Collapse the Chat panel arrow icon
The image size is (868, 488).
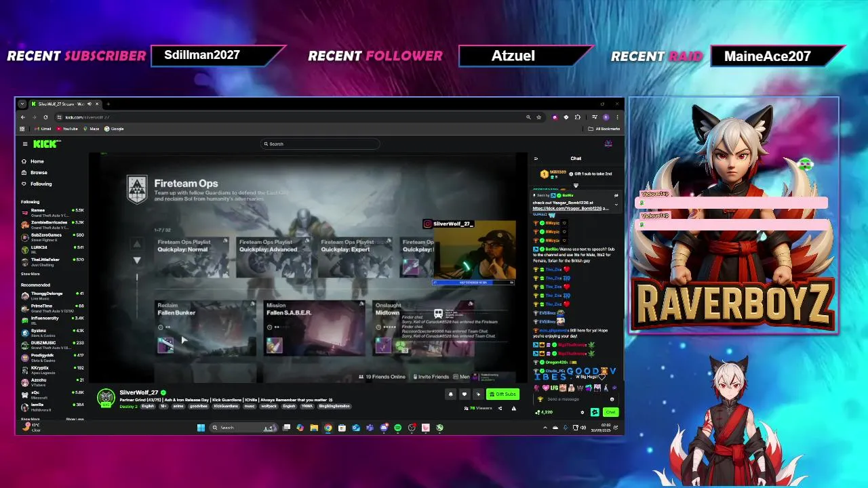pyautogui.click(x=536, y=159)
